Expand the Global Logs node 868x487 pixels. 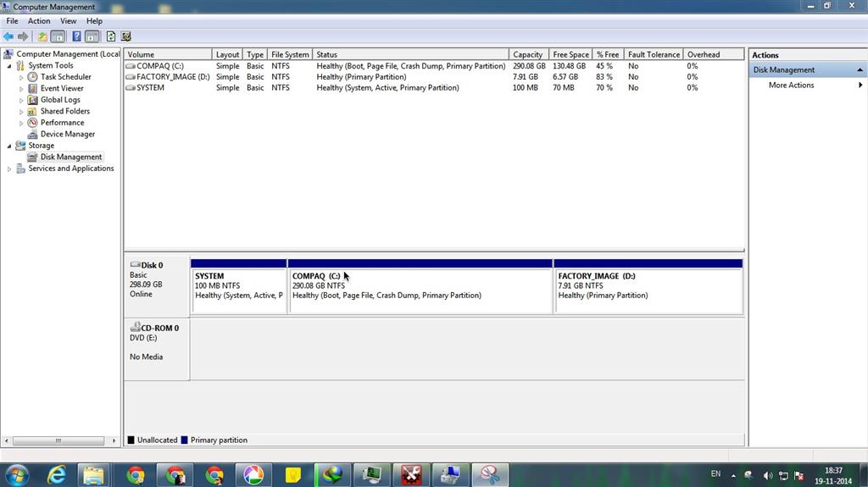pyautogui.click(x=21, y=101)
